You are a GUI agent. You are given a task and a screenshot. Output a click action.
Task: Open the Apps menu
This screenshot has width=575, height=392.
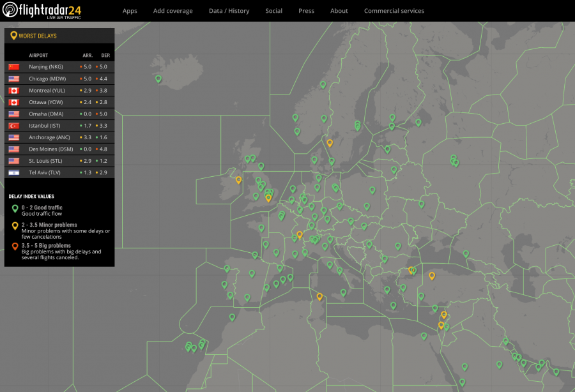(130, 11)
